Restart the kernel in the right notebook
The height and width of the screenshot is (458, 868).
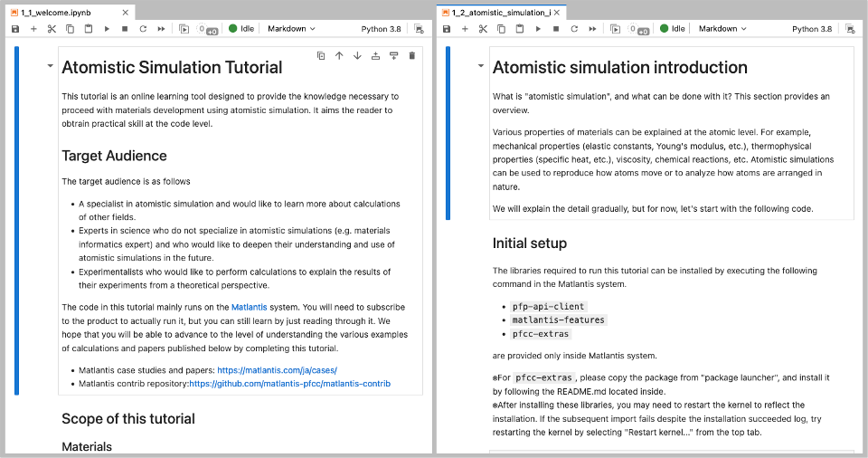(x=573, y=29)
